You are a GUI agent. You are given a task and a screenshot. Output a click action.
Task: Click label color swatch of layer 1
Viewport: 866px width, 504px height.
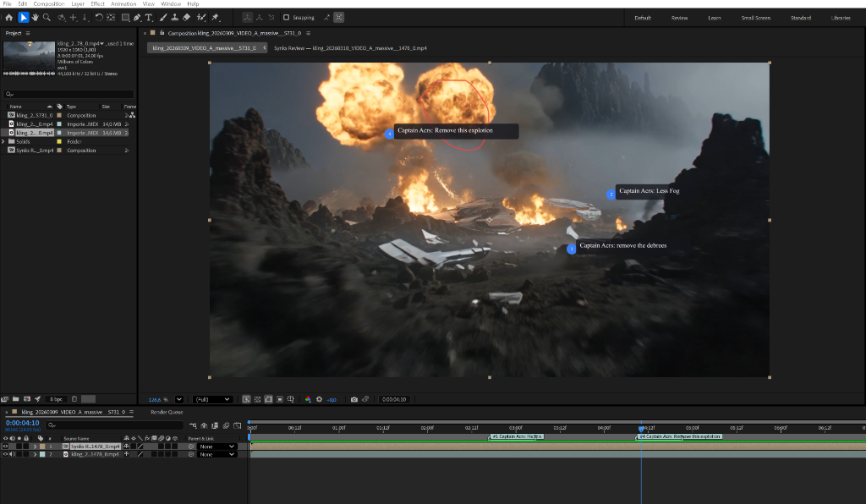coord(42,446)
